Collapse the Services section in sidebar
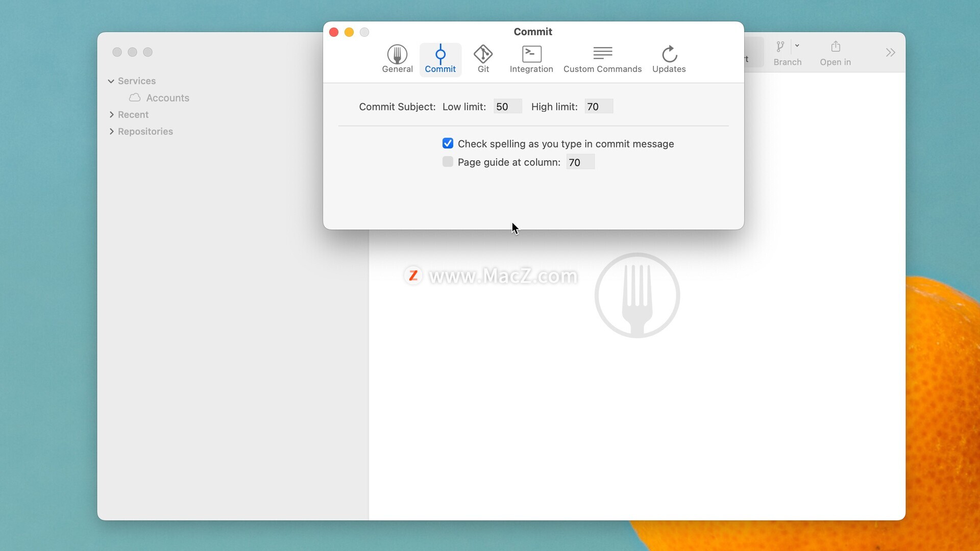 coord(111,81)
